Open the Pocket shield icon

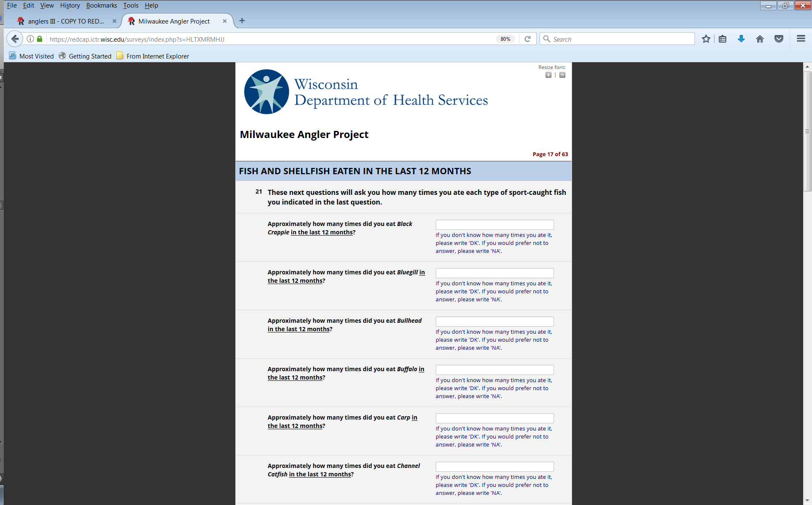click(x=779, y=39)
